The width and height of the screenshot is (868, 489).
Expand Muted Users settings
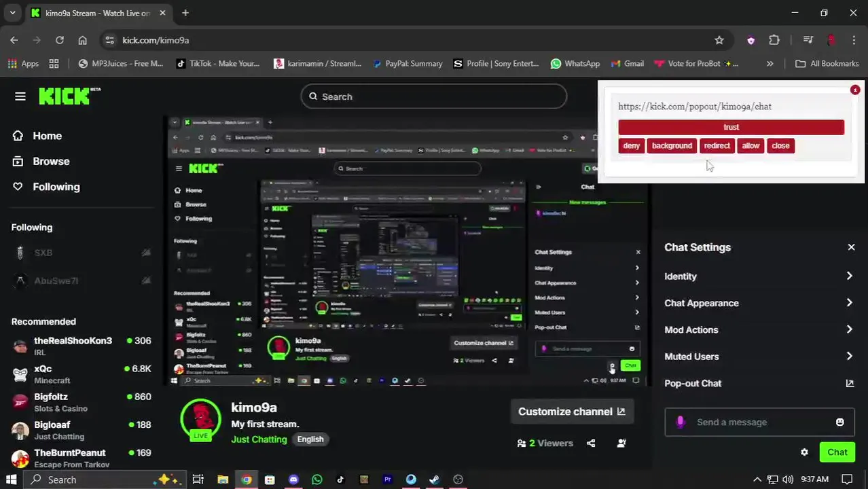[759, 356]
